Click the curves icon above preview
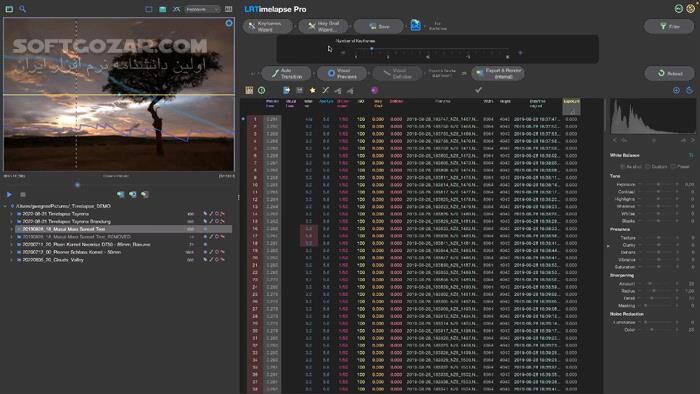Viewport: 700px width, 394px height. pos(176,9)
